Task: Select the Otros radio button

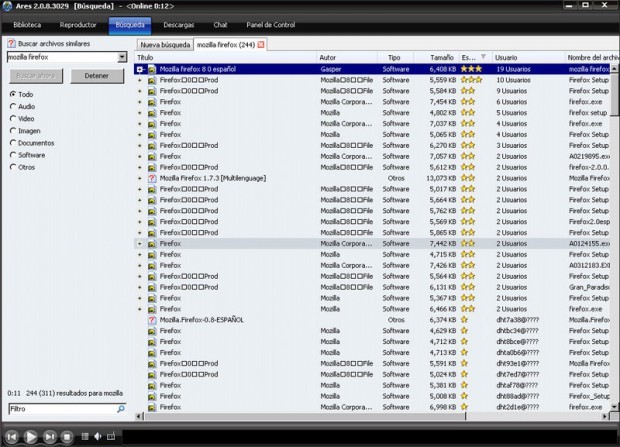Action: [13, 167]
